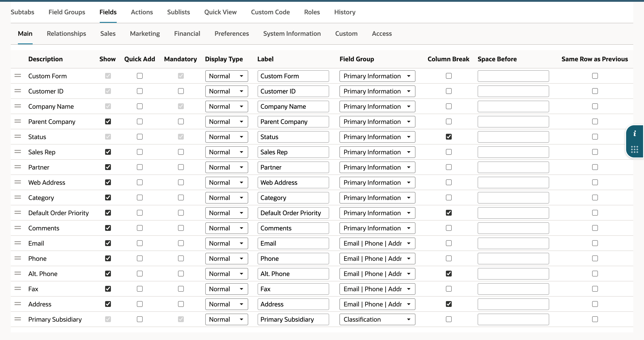
Task: Click the drag handle for Customer ID row
Action: click(18, 91)
